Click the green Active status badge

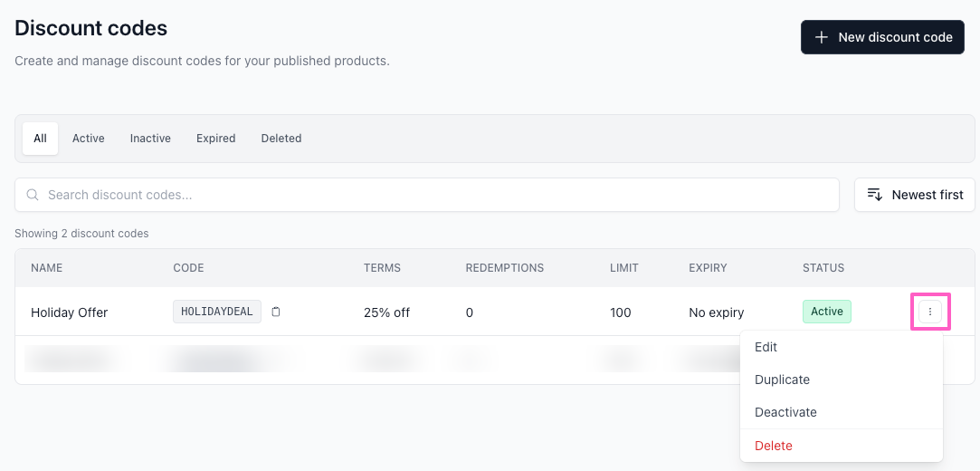826,312
